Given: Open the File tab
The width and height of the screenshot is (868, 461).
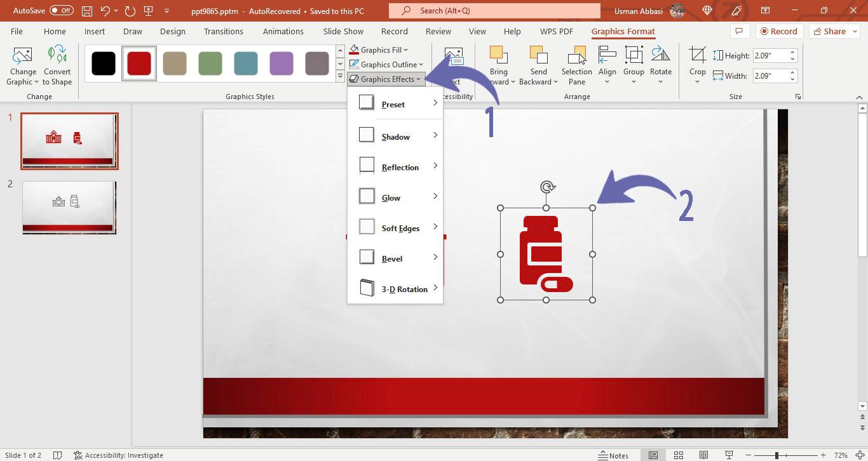Looking at the screenshot, I should [17, 31].
